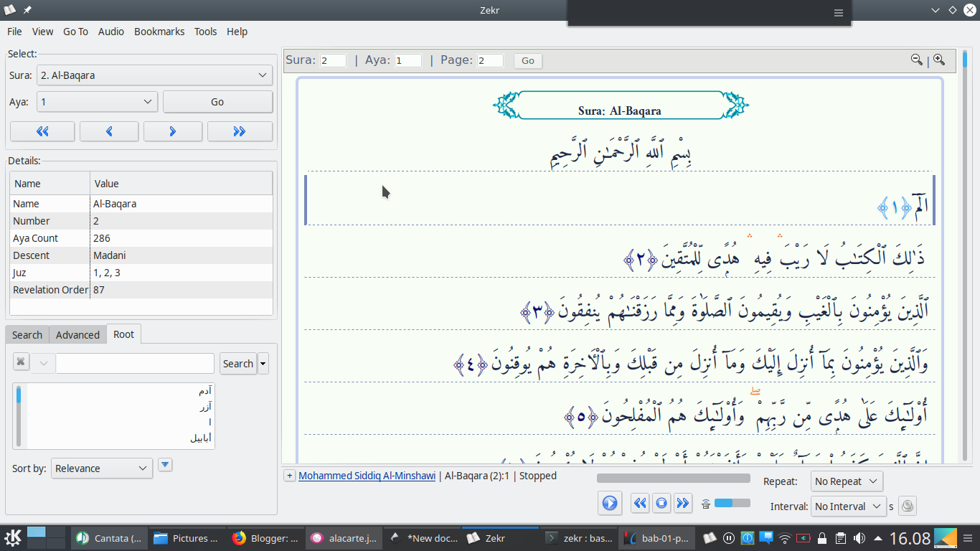Expand the reciter panel with the plus button
Viewport: 980px width, 551px height.
coord(289,476)
